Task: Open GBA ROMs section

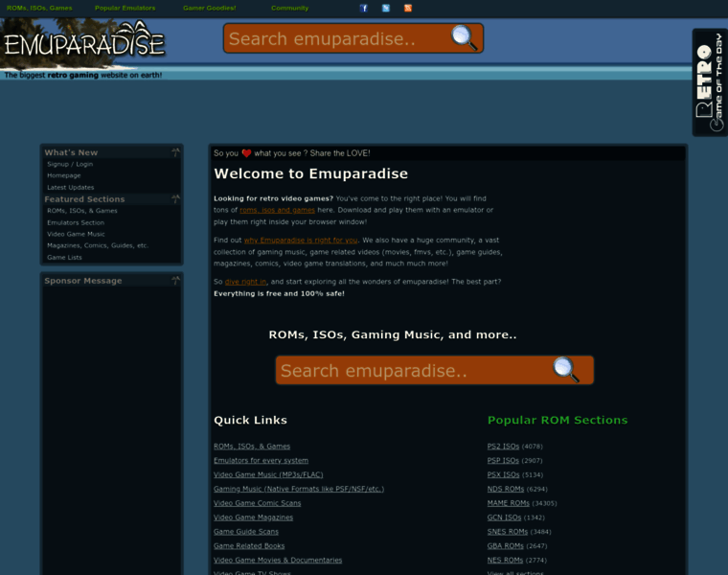Action: [x=506, y=545]
